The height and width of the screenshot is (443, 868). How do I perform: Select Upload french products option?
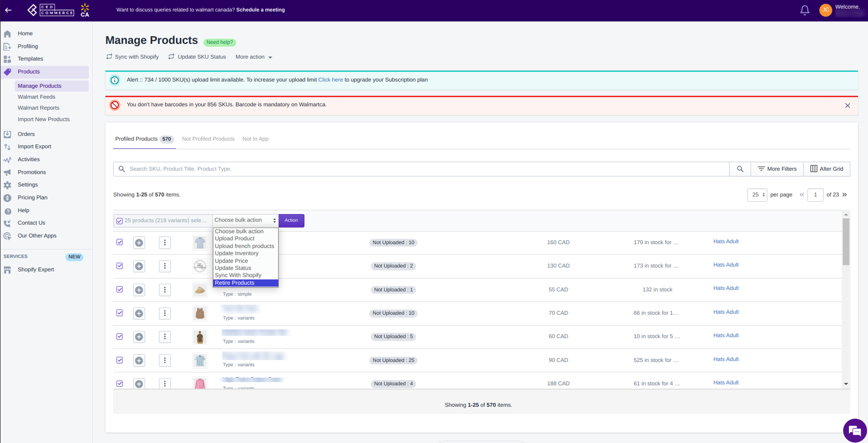pyautogui.click(x=245, y=246)
